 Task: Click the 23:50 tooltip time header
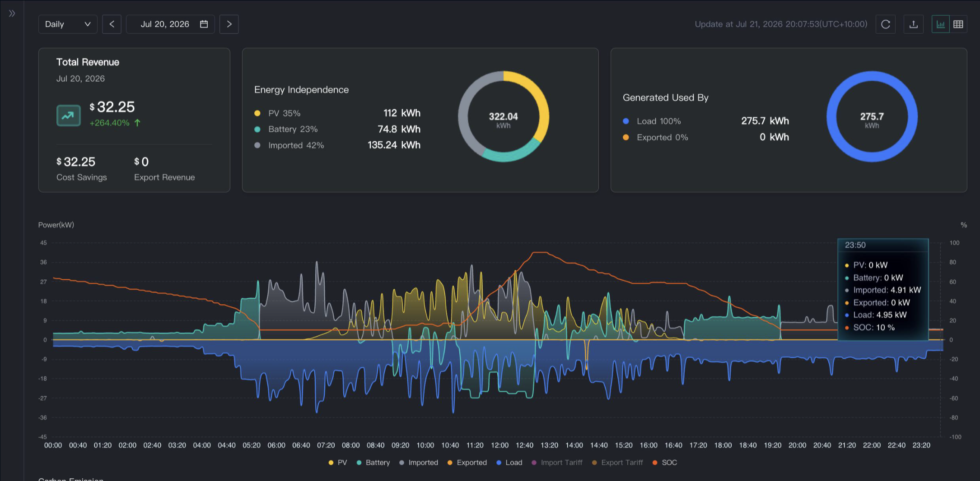tap(855, 245)
